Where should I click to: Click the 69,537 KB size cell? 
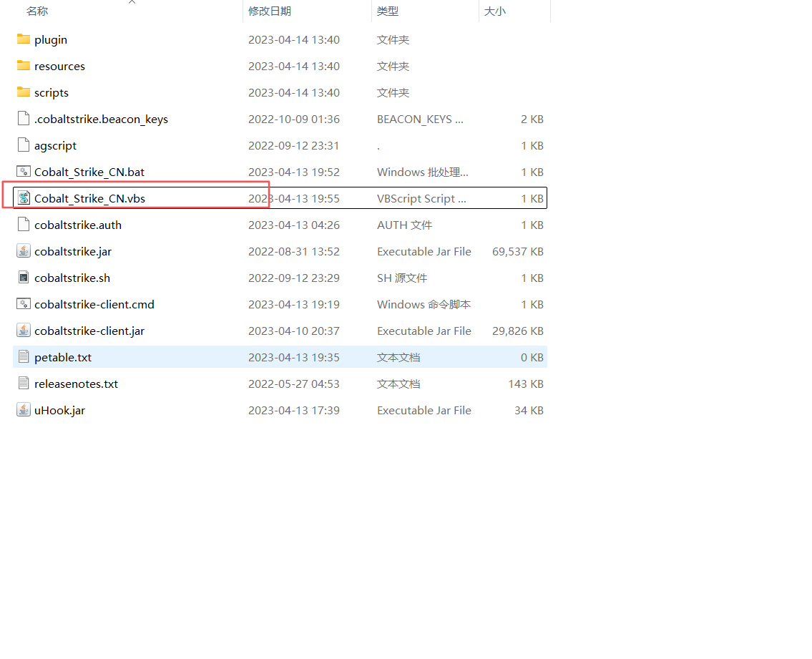click(x=517, y=251)
